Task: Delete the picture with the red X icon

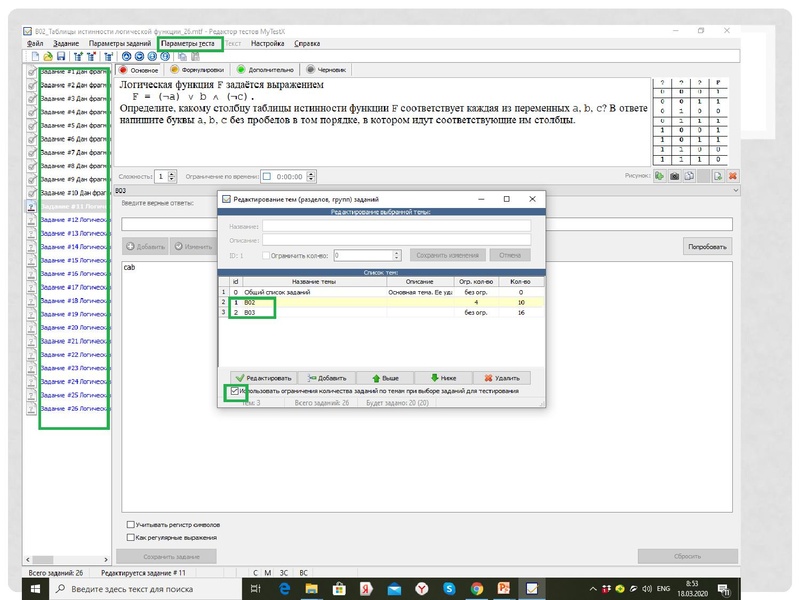Action: 732,176
